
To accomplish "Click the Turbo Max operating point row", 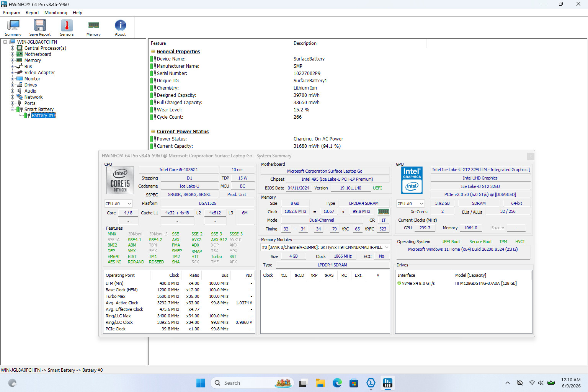I will coord(179,296).
